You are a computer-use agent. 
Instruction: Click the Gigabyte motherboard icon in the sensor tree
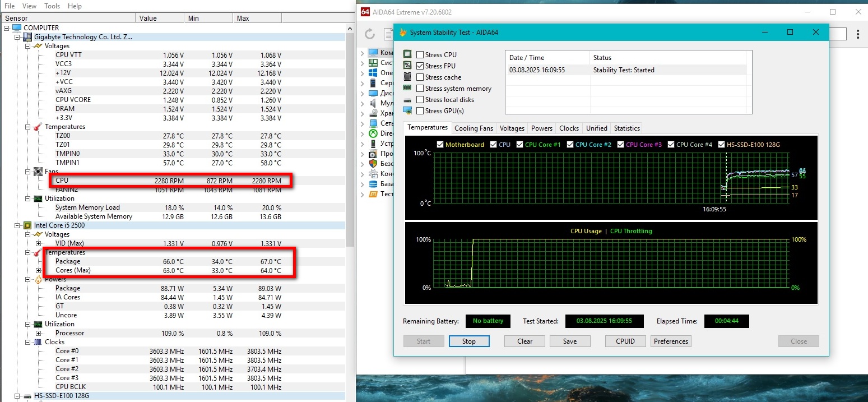[27, 36]
